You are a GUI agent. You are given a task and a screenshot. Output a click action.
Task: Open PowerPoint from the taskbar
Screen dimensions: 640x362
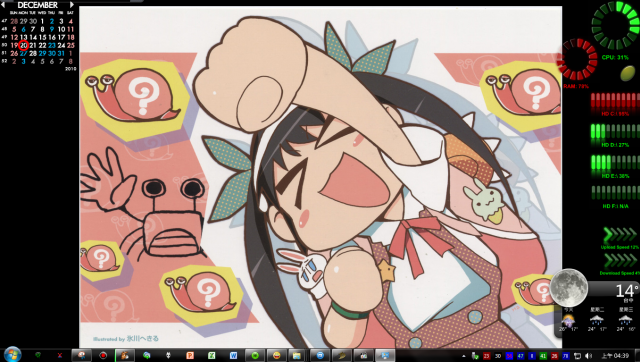click(190, 355)
